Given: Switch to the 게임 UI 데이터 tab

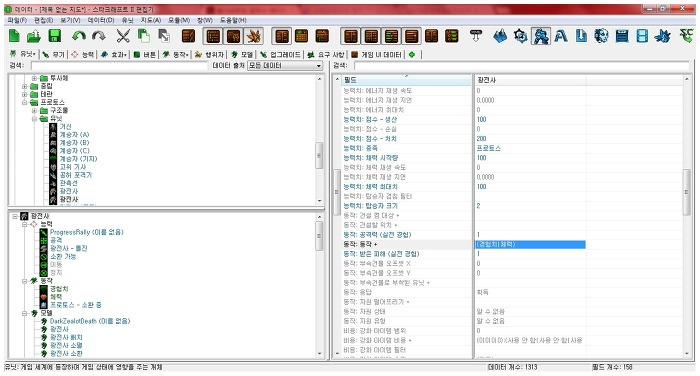Looking at the screenshot, I should coord(376,54).
